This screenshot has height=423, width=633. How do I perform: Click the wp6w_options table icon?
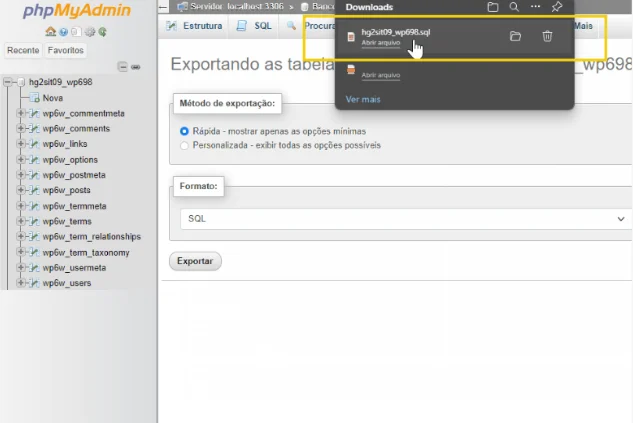(x=34, y=160)
